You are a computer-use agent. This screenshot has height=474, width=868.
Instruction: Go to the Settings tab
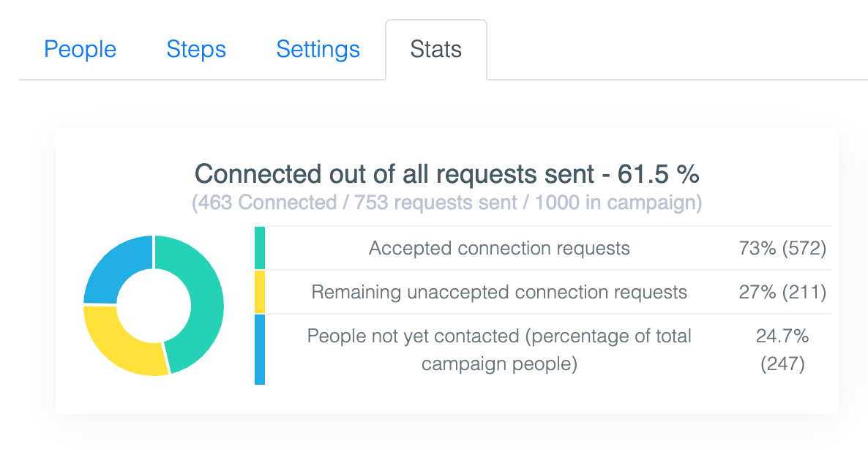[318, 49]
